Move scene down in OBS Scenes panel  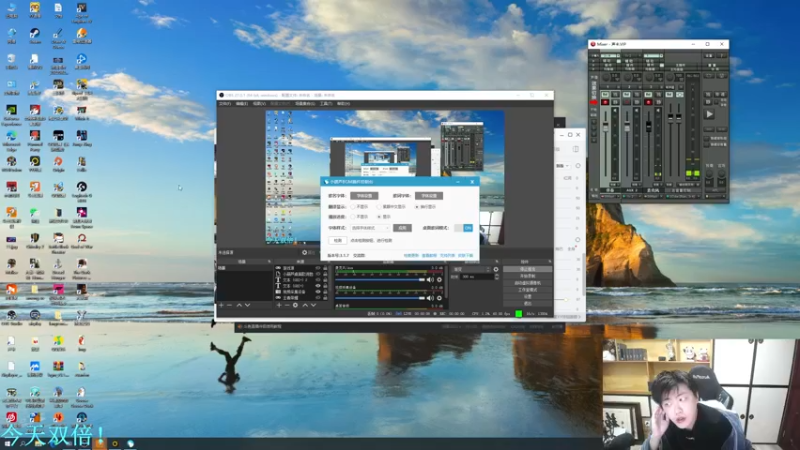tap(247, 305)
